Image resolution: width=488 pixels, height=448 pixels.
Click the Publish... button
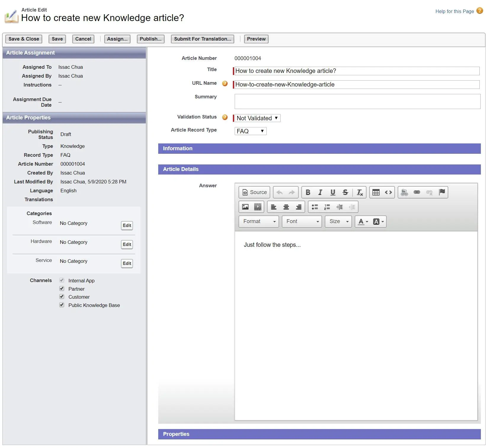click(x=151, y=39)
